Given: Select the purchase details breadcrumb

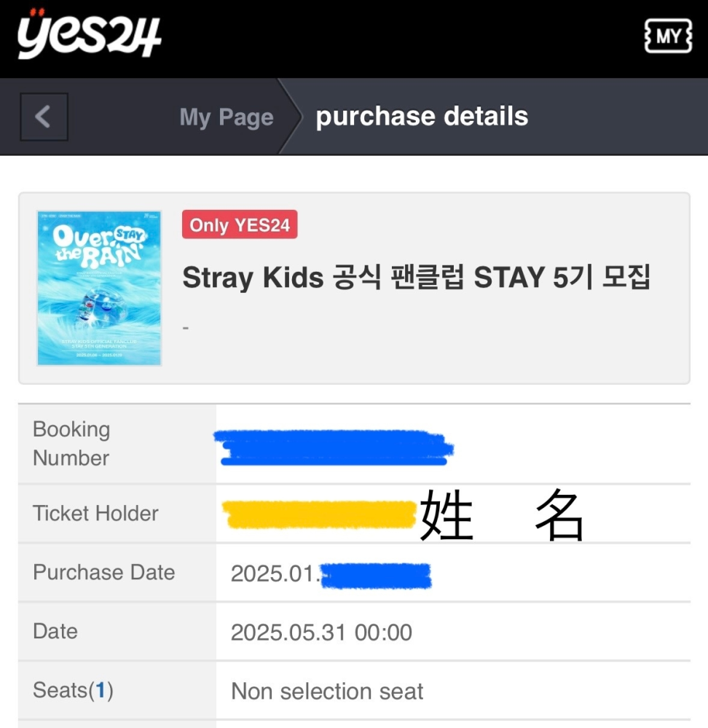Looking at the screenshot, I should pos(422,116).
